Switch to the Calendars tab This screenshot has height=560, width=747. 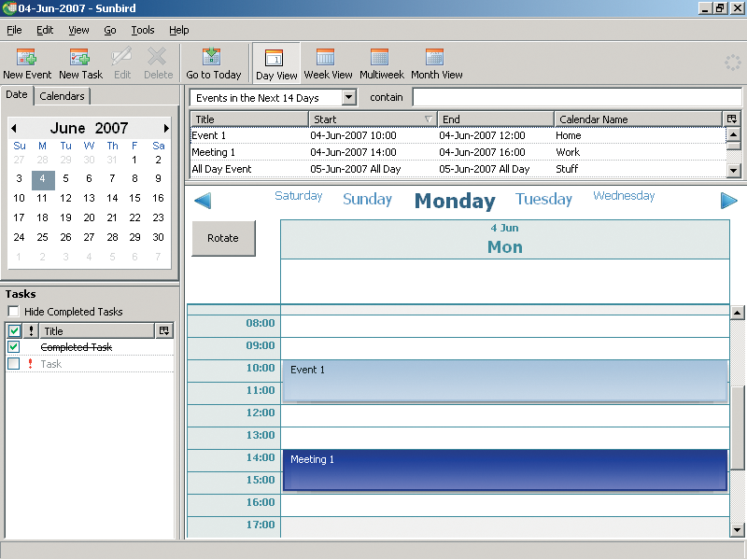tap(62, 96)
